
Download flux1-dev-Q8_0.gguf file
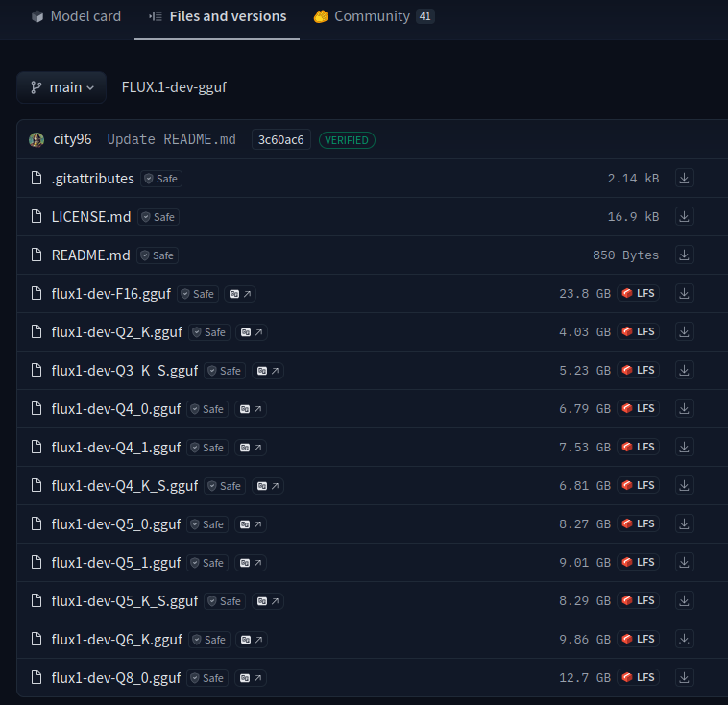pos(684,677)
